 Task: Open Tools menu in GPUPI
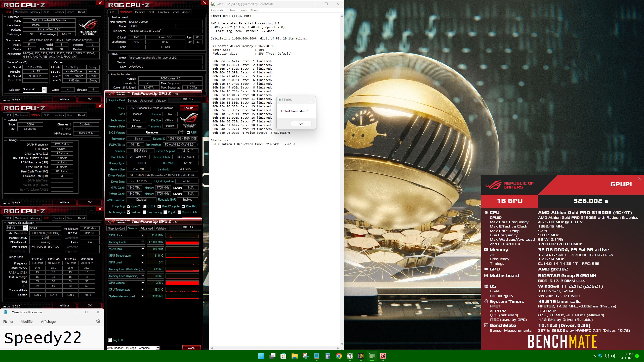point(243,10)
